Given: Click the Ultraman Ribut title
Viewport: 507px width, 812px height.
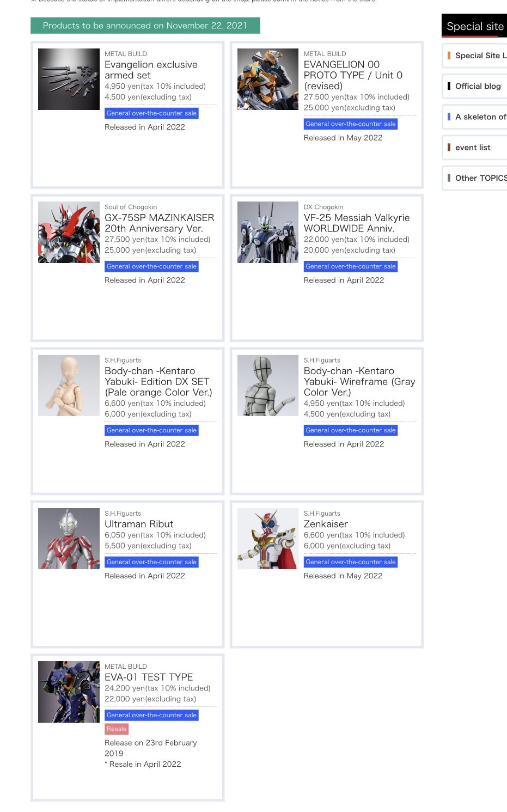Looking at the screenshot, I should pos(139,524).
